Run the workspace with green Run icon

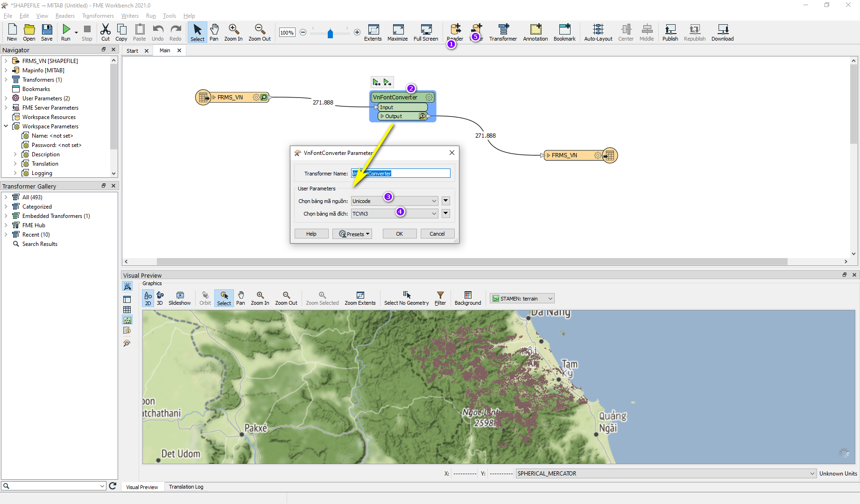click(x=66, y=32)
